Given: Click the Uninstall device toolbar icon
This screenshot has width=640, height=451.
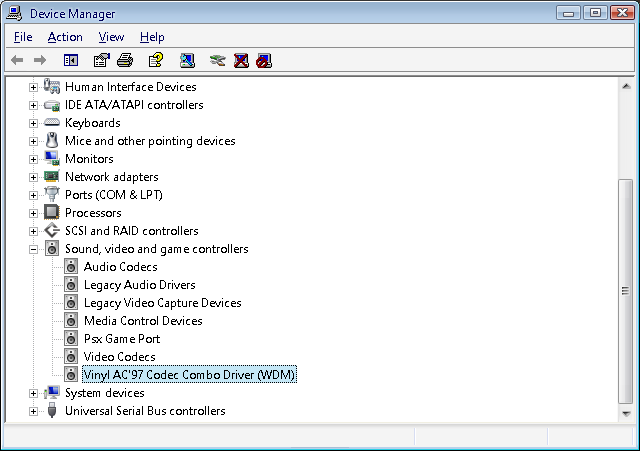Looking at the screenshot, I should point(241,61).
